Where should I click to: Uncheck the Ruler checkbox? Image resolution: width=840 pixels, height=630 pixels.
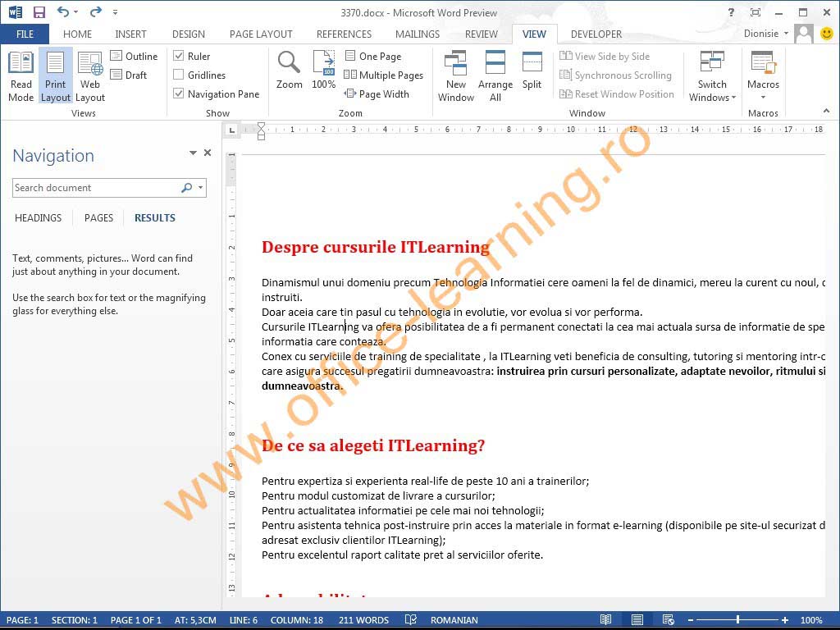coord(178,56)
